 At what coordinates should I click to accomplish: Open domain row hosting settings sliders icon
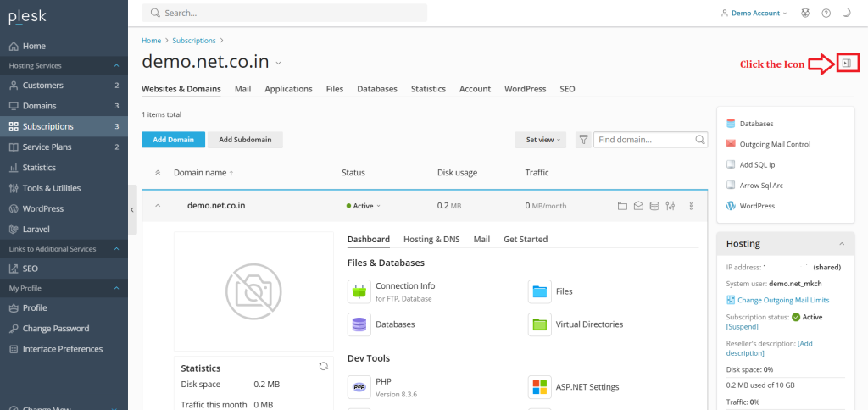click(670, 206)
